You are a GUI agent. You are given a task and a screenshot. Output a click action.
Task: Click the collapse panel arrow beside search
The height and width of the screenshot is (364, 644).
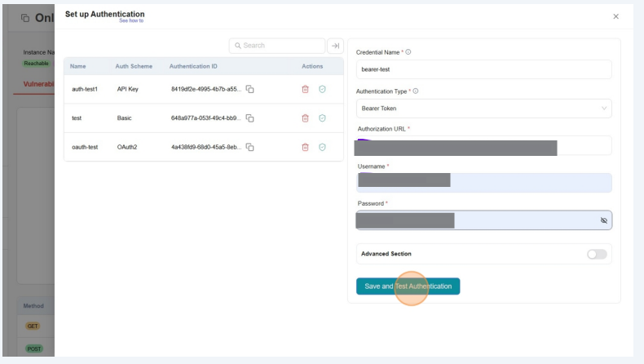pyautogui.click(x=335, y=47)
